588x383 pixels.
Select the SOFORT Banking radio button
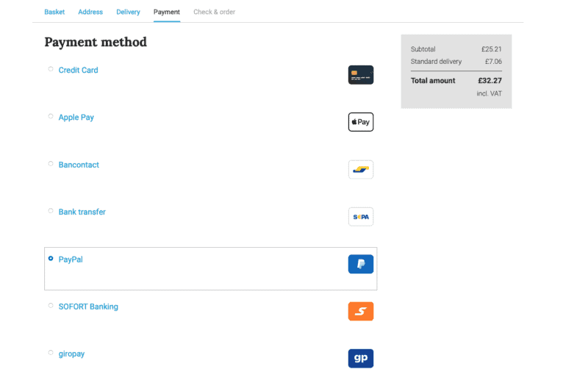[51, 305]
